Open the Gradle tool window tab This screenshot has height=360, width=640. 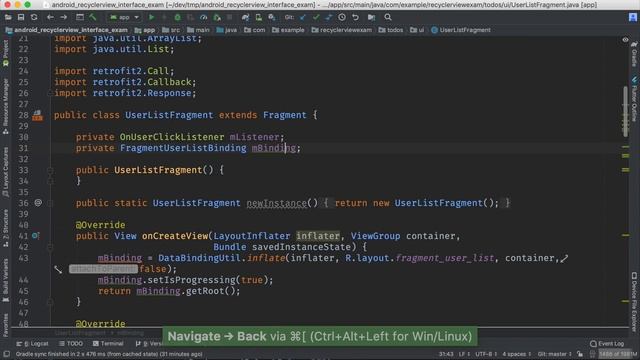[x=634, y=54]
